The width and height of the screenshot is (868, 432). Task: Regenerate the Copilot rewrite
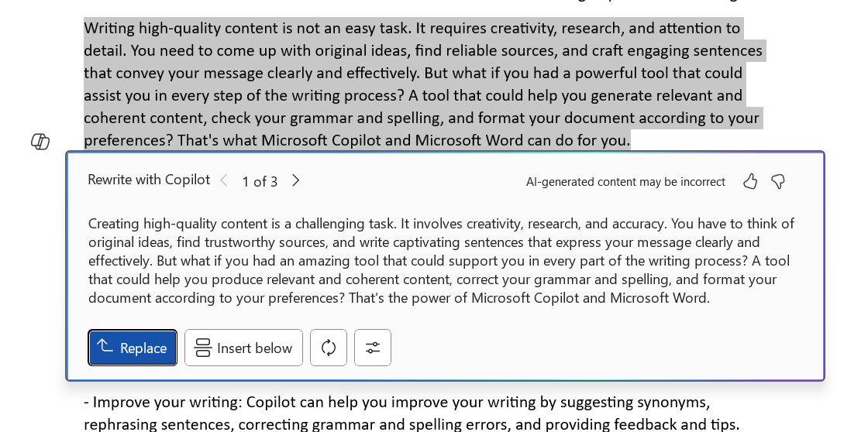[x=329, y=348]
